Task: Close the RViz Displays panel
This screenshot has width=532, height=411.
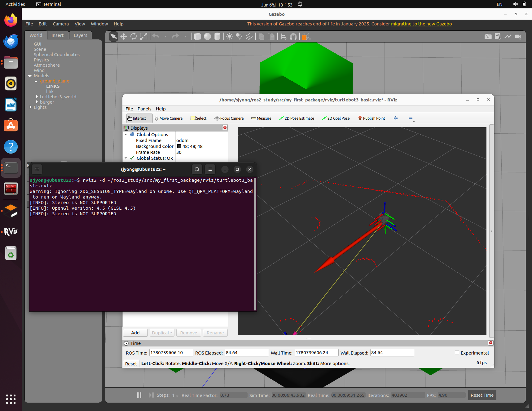Action: point(225,128)
